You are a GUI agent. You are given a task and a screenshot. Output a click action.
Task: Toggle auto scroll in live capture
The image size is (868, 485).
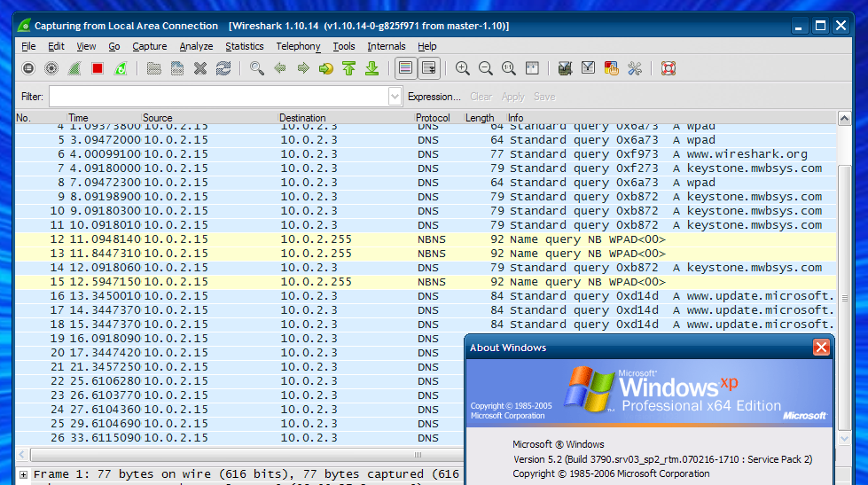(429, 68)
